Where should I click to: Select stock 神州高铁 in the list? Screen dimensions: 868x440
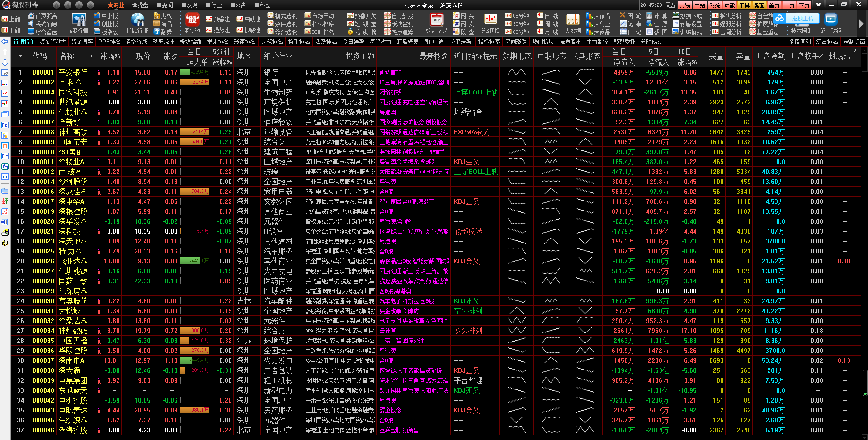pos(73,132)
